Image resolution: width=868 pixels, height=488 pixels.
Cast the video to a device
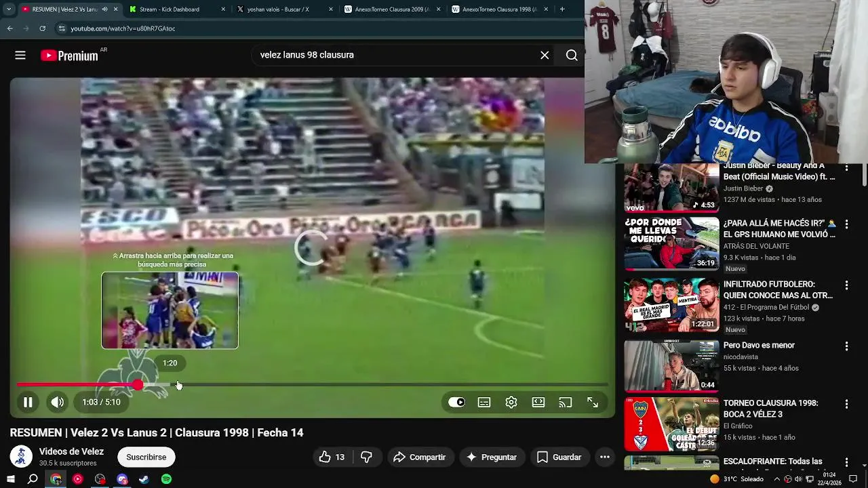(x=566, y=402)
